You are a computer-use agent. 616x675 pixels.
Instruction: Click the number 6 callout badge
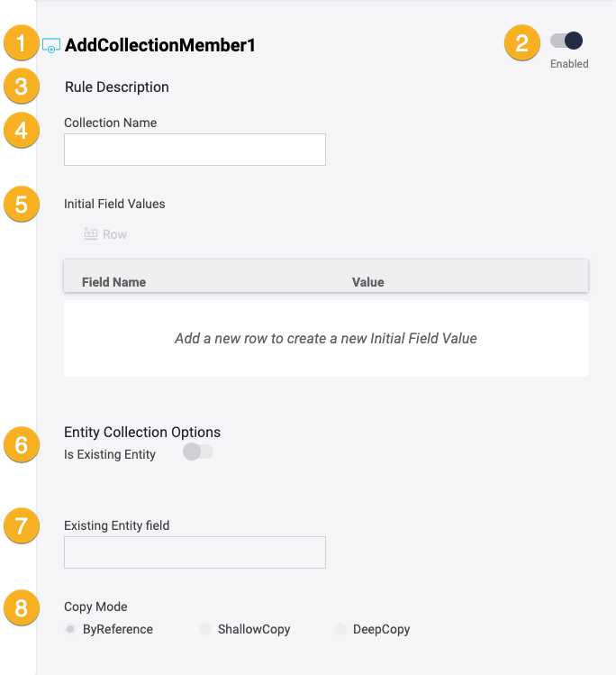22,444
